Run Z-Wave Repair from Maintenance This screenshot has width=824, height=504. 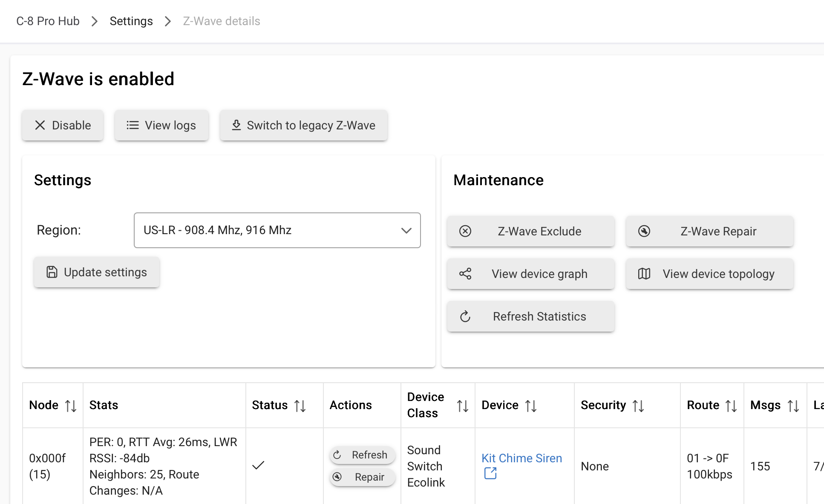click(710, 231)
